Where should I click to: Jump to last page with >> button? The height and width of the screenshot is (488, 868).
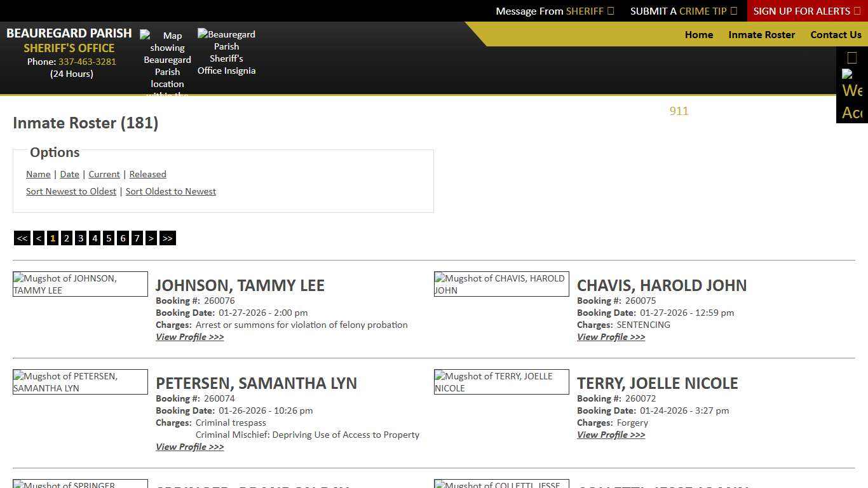click(x=167, y=238)
